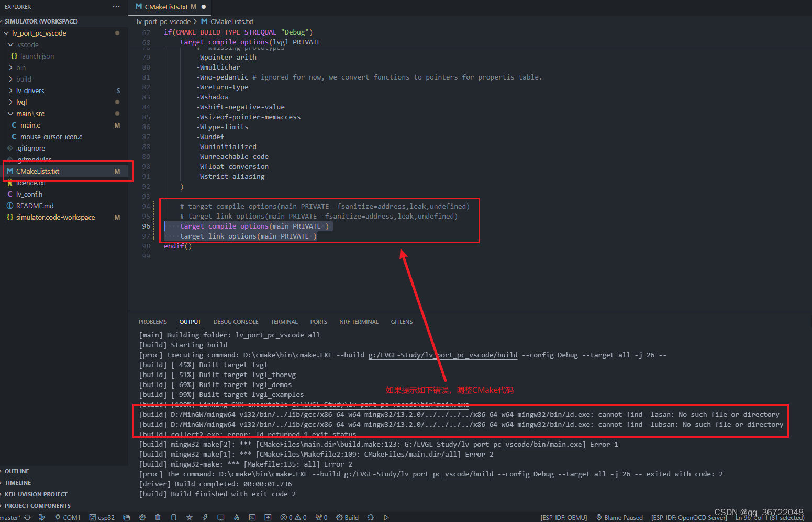The width and height of the screenshot is (812, 522).
Task: Open errors and warnings count indicator
Action: point(293,517)
